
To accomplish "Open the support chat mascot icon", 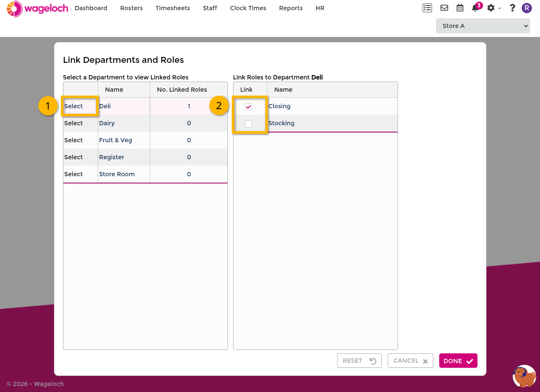I will click(524, 376).
